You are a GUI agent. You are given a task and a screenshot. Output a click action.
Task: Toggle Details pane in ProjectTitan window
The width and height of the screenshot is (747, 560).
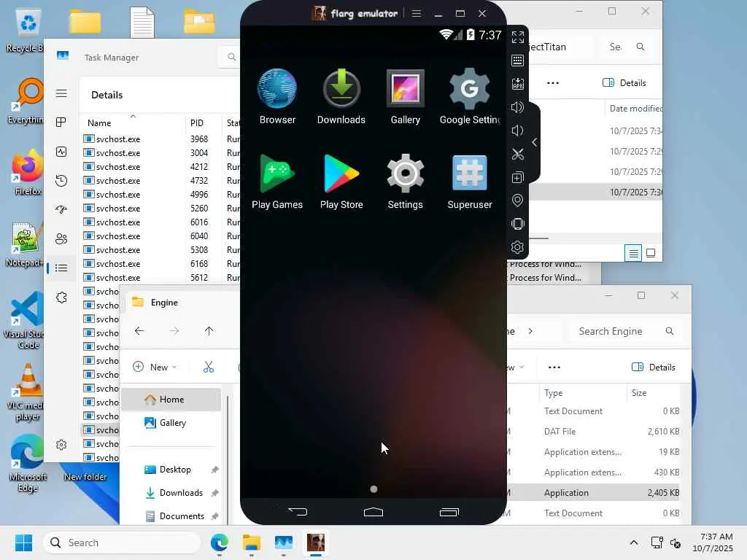tap(624, 83)
